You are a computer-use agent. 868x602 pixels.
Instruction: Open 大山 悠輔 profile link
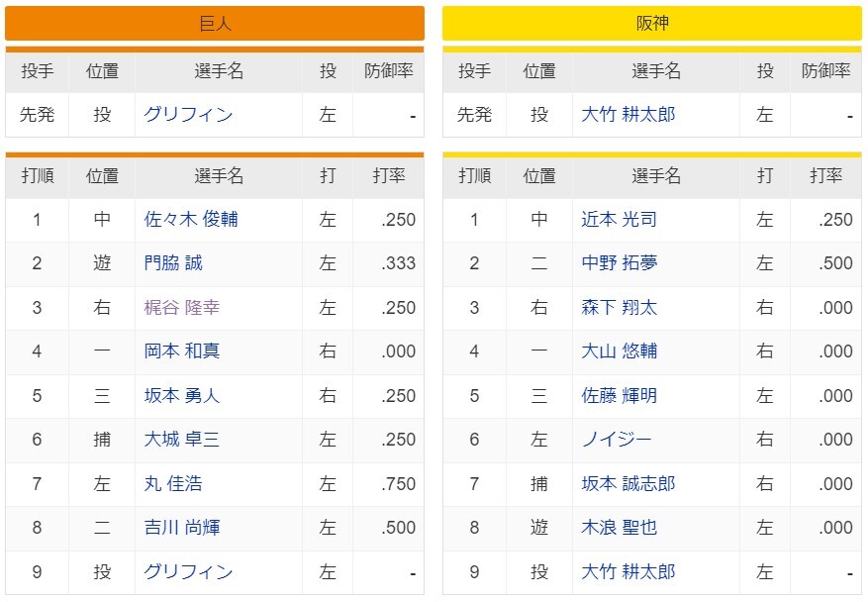point(619,351)
